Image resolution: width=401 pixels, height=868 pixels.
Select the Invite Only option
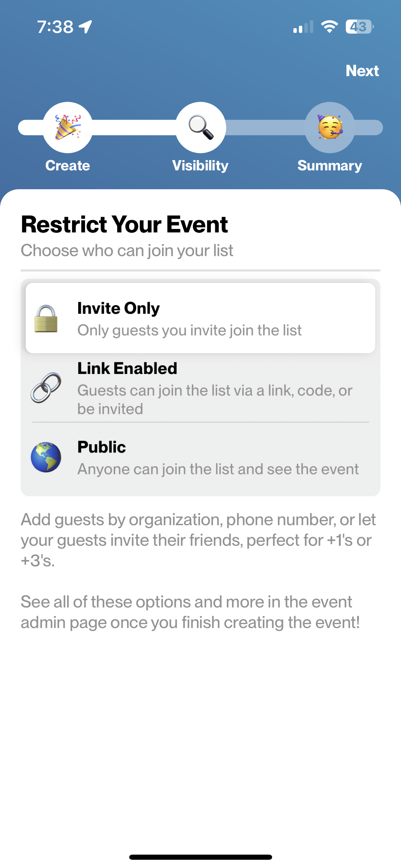click(200, 318)
